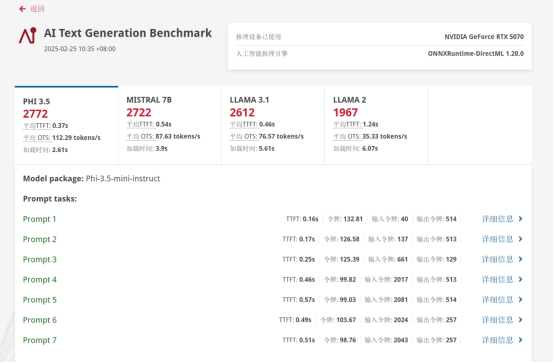The image size is (554, 363).
Task: Open details link for Prompt 1
Action: tap(497, 219)
